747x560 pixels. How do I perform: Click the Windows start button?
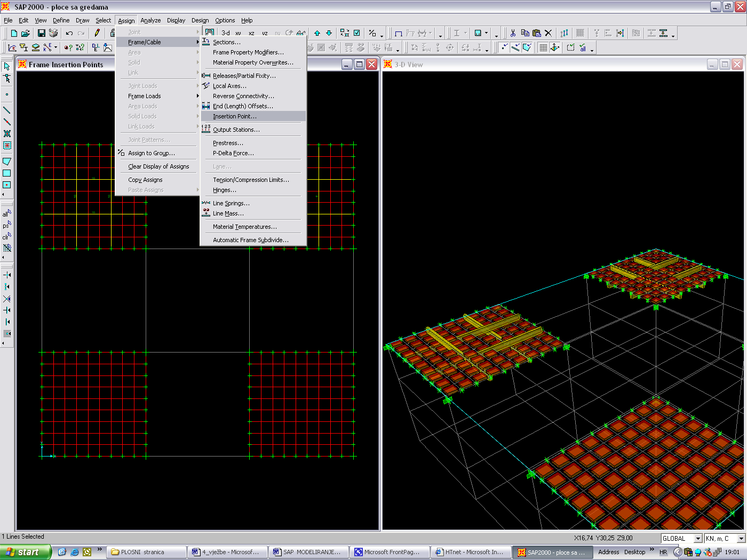26,552
